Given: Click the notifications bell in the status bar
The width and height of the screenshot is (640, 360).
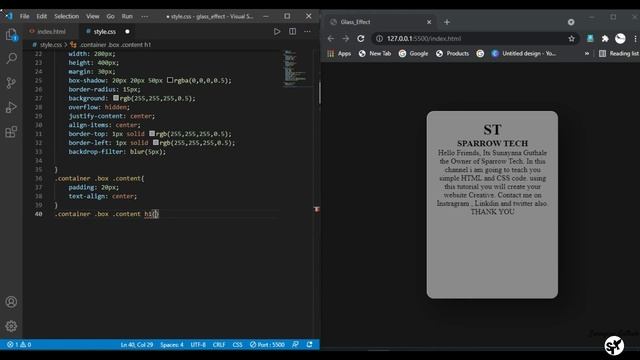Looking at the screenshot, I should tap(309, 345).
